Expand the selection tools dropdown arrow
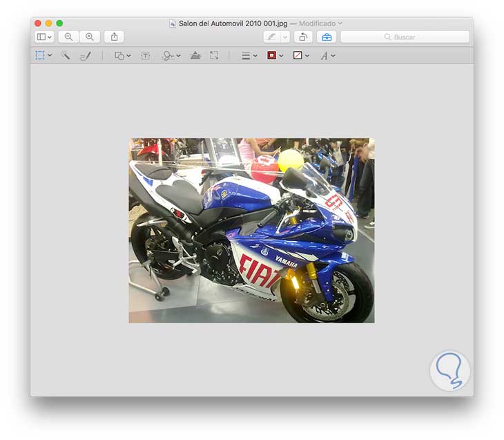Screen dimensions: 504x440 [x=50, y=56]
